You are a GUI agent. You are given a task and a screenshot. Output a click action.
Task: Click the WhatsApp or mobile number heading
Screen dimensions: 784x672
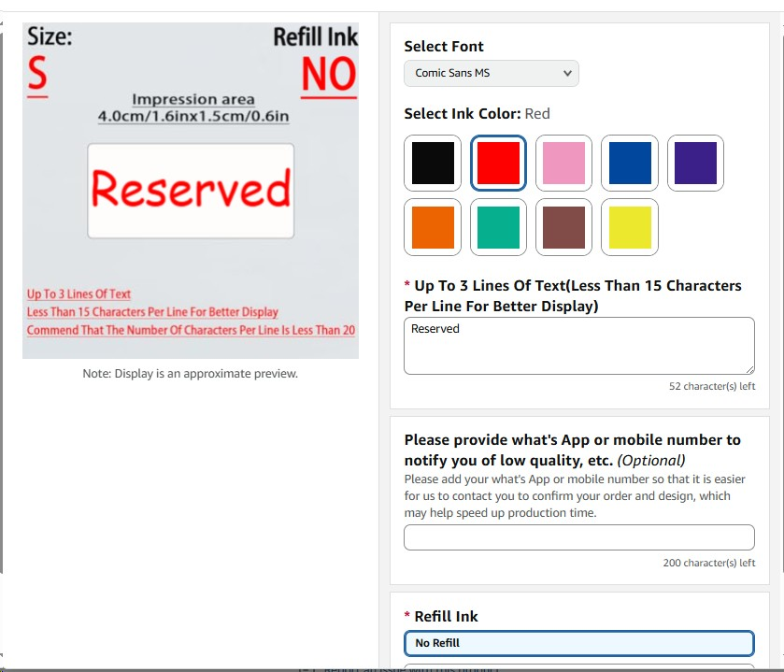pos(572,450)
